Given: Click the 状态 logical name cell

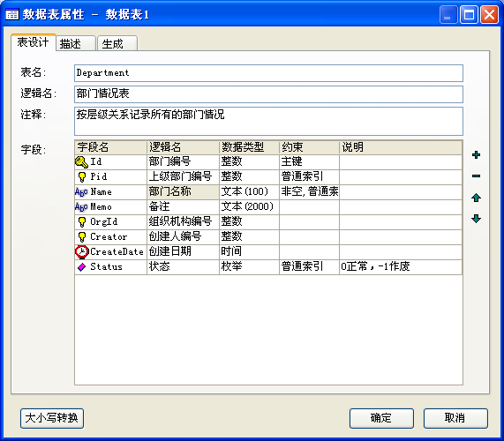Looking at the screenshot, I should point(184,267).
